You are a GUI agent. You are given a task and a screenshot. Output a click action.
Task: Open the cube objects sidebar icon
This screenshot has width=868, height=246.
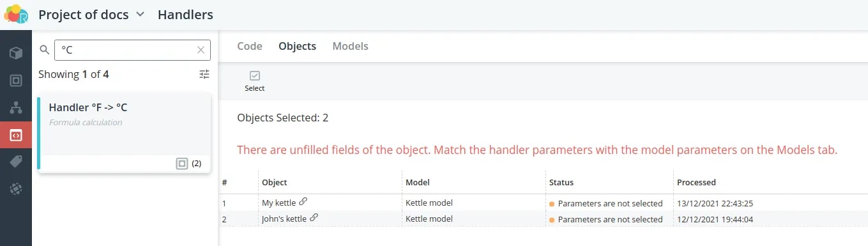point(16,53)
